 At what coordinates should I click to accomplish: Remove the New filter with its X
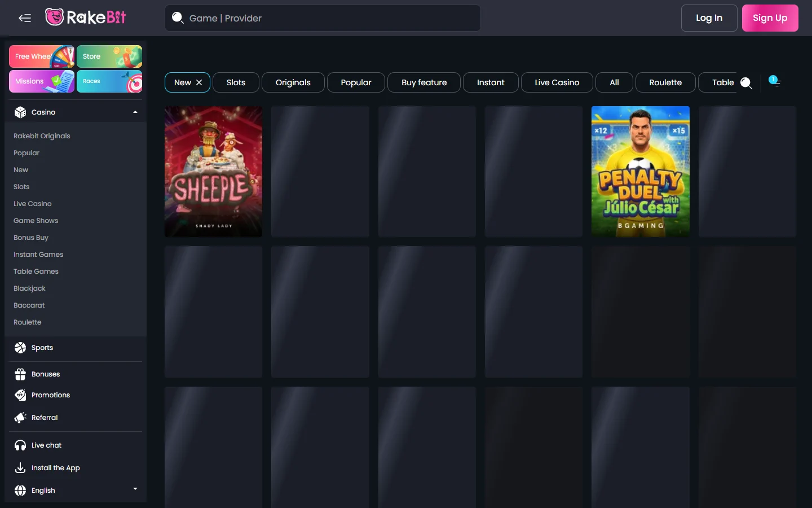click(x=199, y=82)
